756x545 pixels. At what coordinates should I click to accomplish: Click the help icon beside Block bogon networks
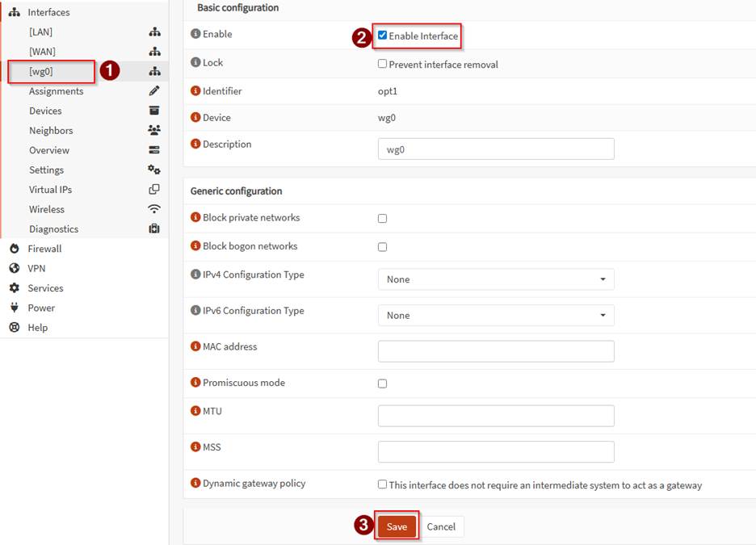(195, 246)
